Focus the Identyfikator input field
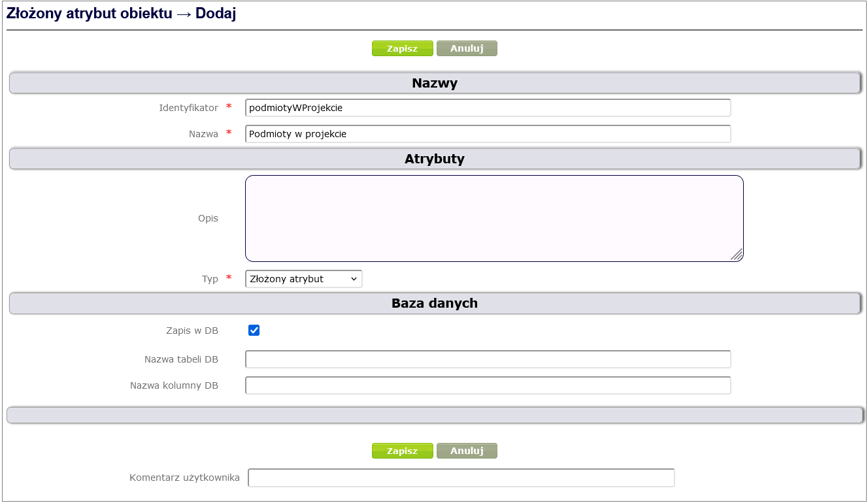Image resolution: width=868 pixels, height=503 pixels. point(488,108)
